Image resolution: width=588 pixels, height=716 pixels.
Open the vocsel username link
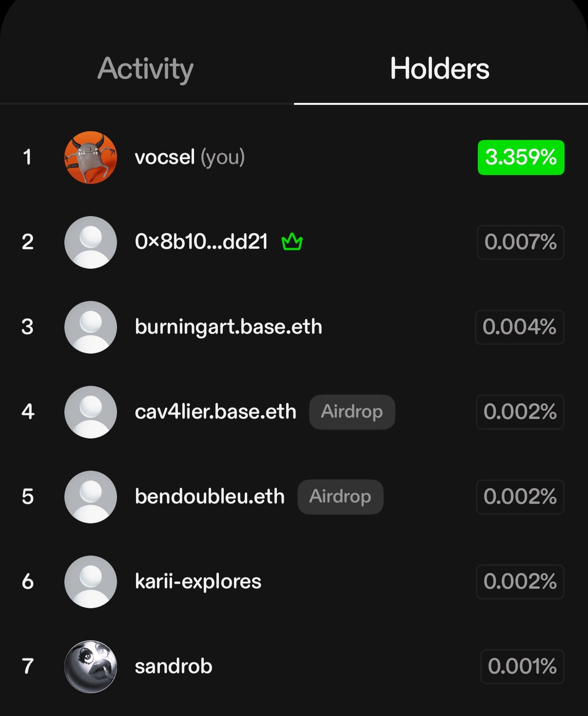(165, 157)
